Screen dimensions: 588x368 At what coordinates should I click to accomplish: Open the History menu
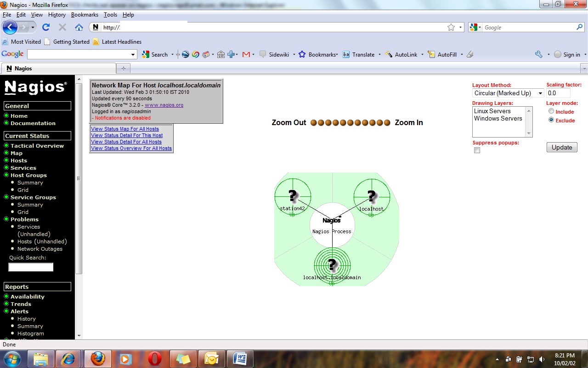(x=57, y=15)
